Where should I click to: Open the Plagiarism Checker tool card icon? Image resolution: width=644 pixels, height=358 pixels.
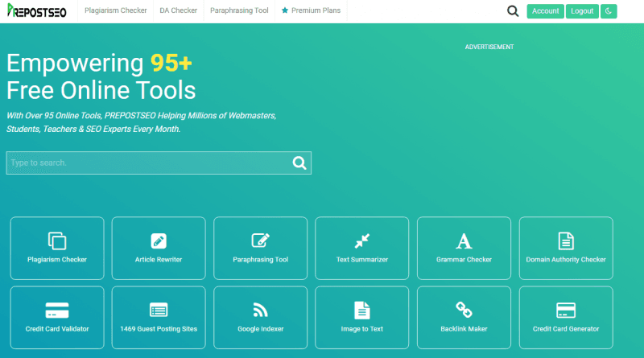(x=57, y=241)
